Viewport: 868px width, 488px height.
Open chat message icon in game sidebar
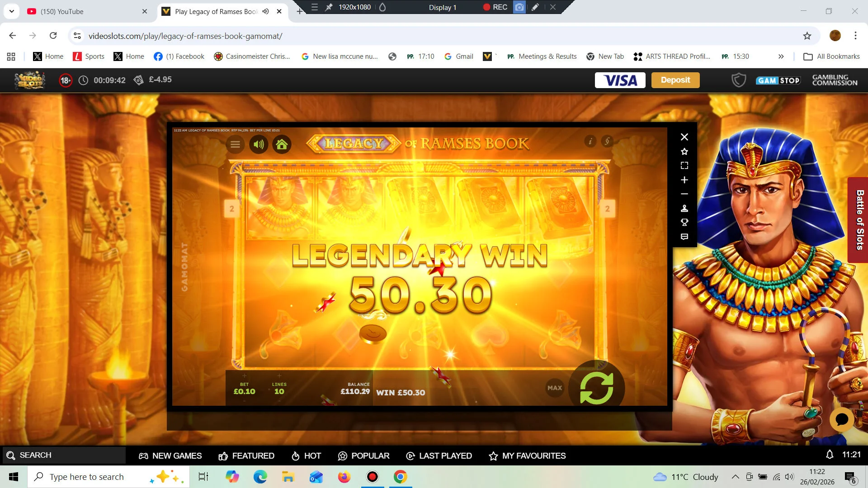click(684, 237)
